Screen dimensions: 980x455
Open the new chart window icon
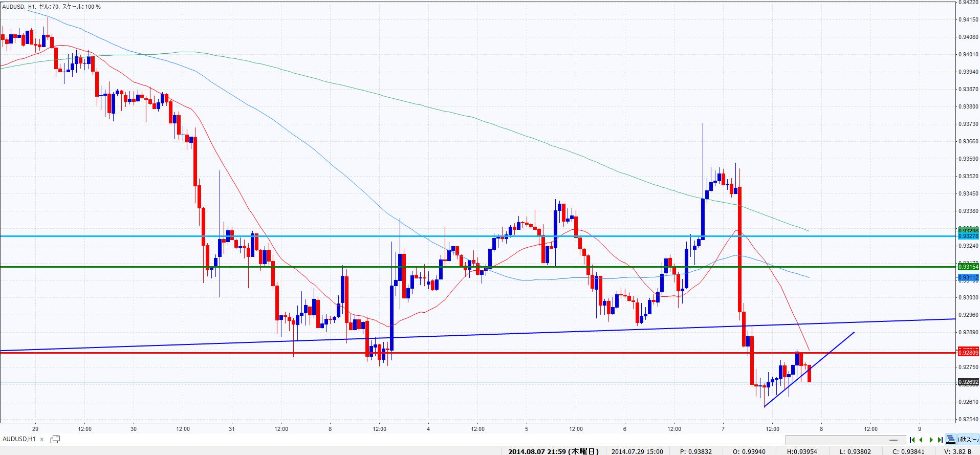(x=55, y=439)
